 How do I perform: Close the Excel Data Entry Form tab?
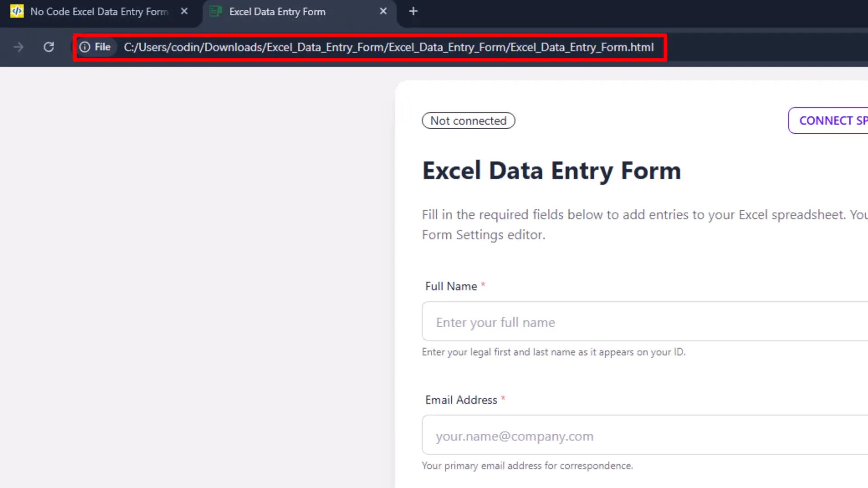pos(383,11)
